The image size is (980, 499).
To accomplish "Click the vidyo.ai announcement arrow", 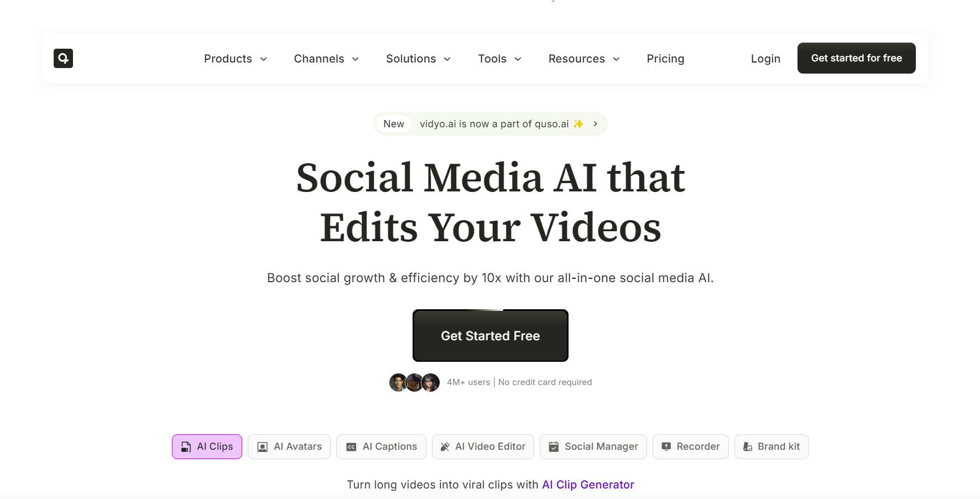I will (x=595, y=124).
